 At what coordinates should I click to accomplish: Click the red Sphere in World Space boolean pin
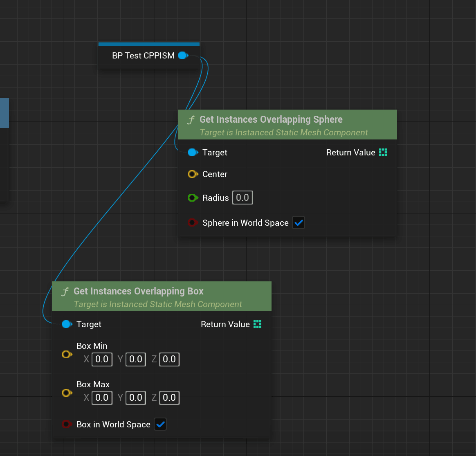[x=193, y=222]
